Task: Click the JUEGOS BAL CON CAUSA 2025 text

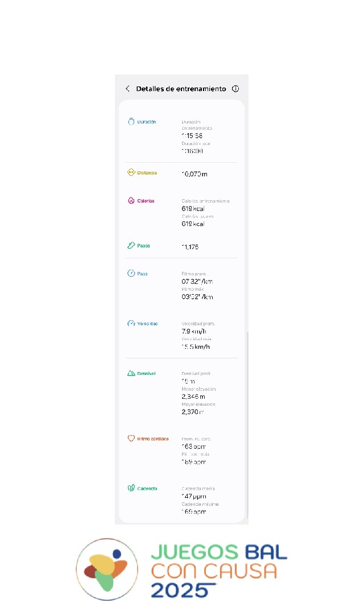Action: tap(219, 571)
